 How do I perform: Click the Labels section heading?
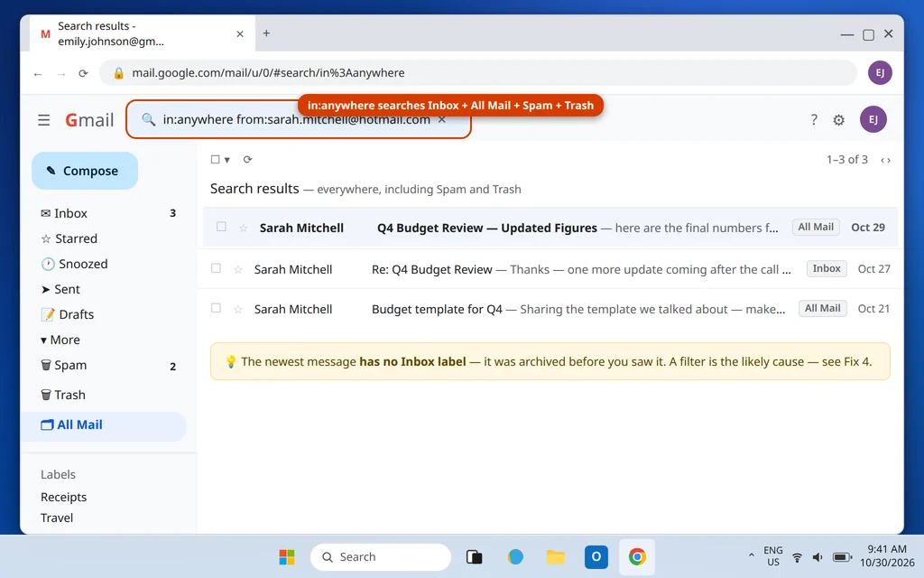[x=58, y=474]
